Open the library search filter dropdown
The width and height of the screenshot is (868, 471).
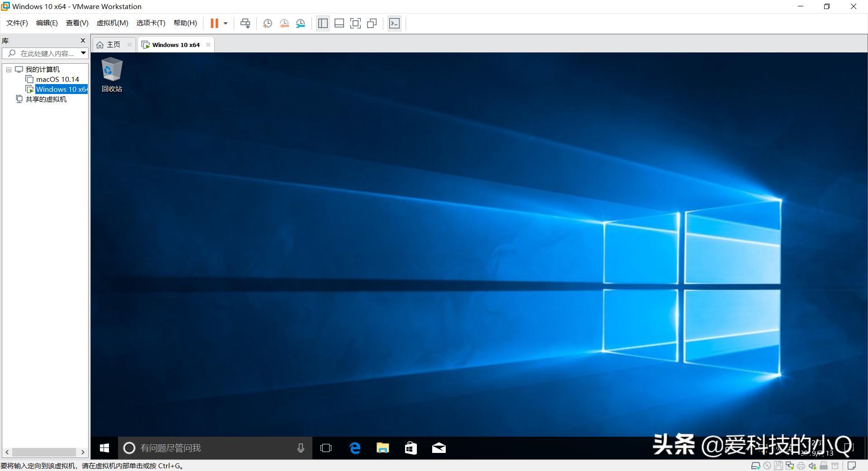tap(83, 53)
